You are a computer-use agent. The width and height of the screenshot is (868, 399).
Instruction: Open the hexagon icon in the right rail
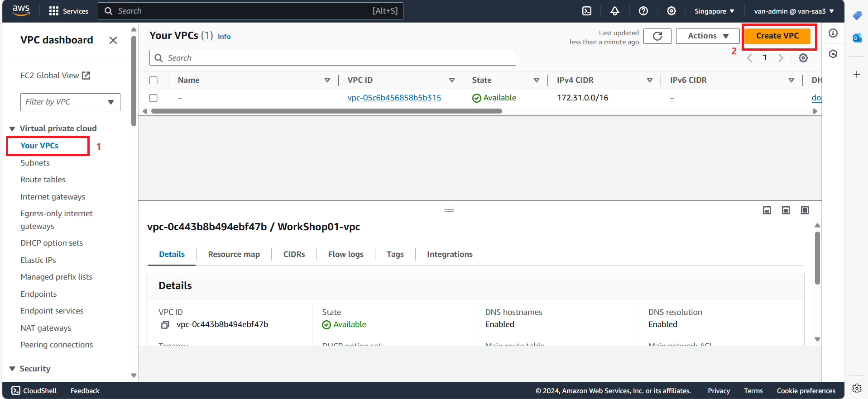[x=833, y=54]
